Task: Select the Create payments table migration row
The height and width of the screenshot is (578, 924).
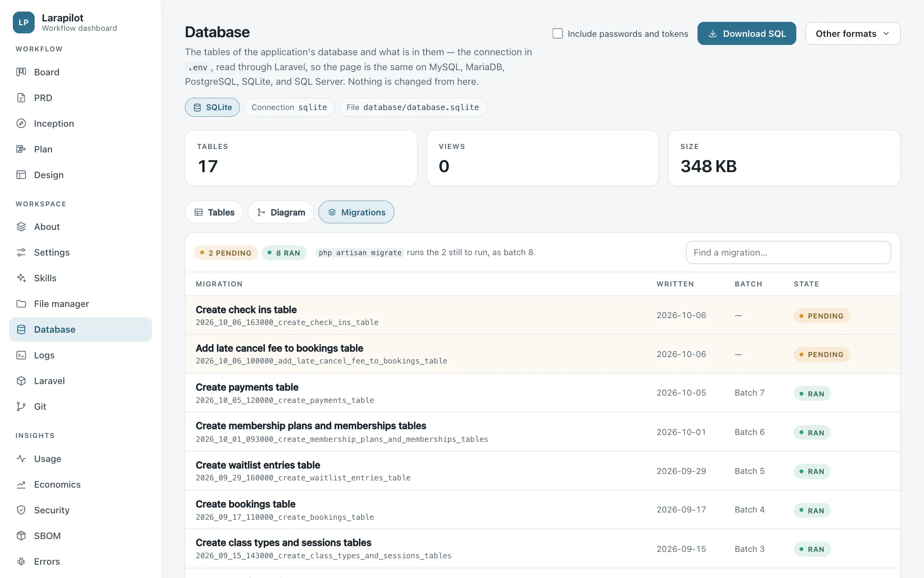Action: 542,393
